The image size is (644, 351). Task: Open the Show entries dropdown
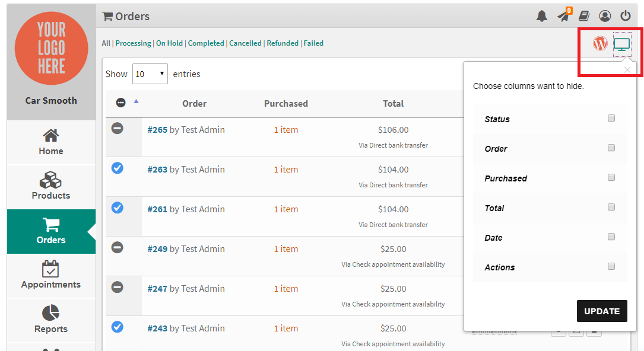[150, 74]
